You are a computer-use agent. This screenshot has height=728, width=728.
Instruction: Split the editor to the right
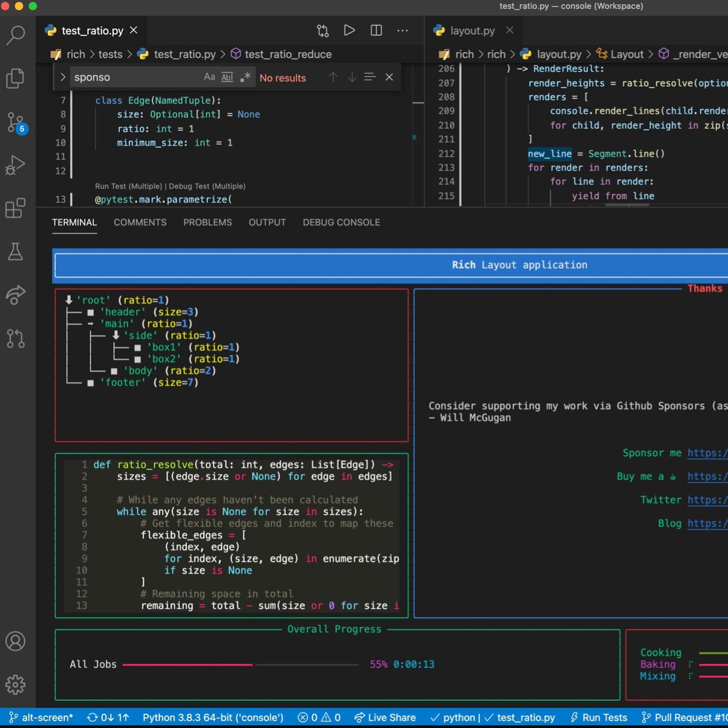(x=376, y=30)
